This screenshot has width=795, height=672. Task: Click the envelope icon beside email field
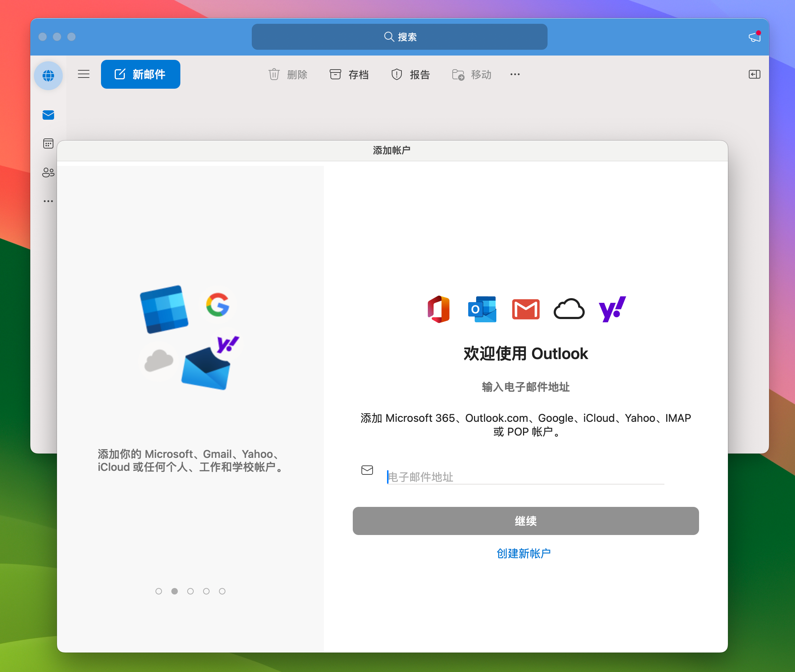[x=367, y=470]
